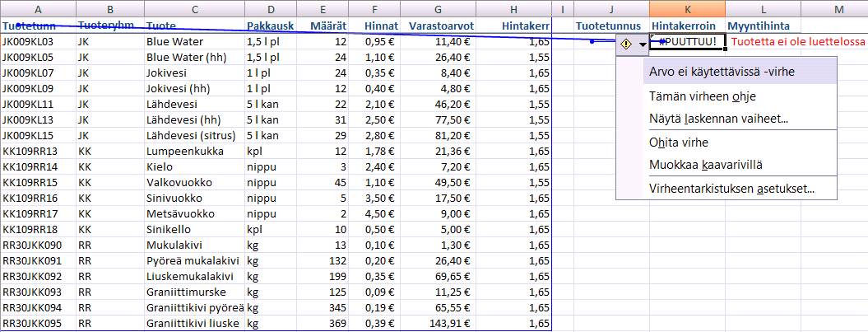Click the 'Sinikello' product cell
Image resolution: width=868 pixels, height=332 pixels.
(195, 230)
